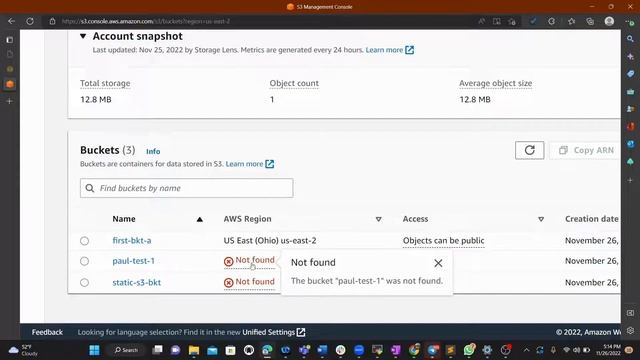The height and width of the screenshot is (360, 640).
Task: Open the first-bkt-a bucket
Action: pos(132,241)
